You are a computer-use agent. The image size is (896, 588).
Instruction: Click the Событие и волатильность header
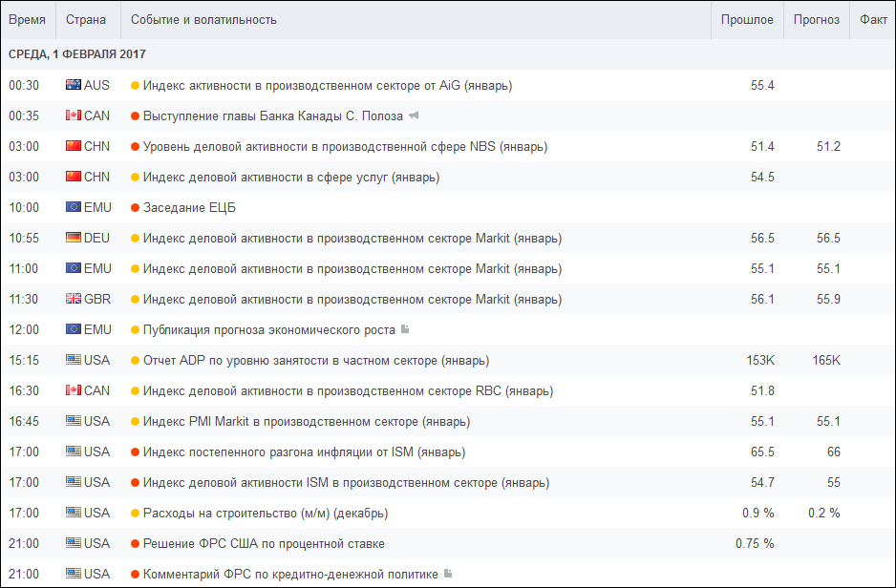204,20
